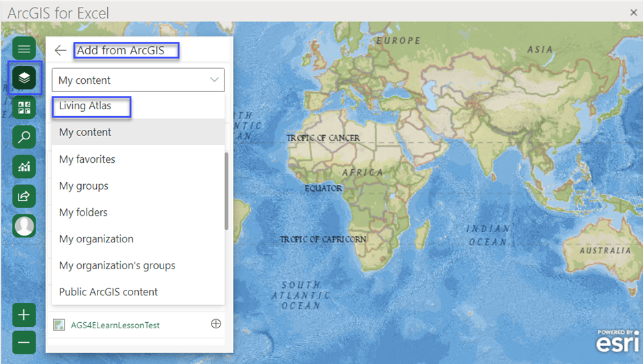Close the ArcGIS for Excel pane

point(633,12)
